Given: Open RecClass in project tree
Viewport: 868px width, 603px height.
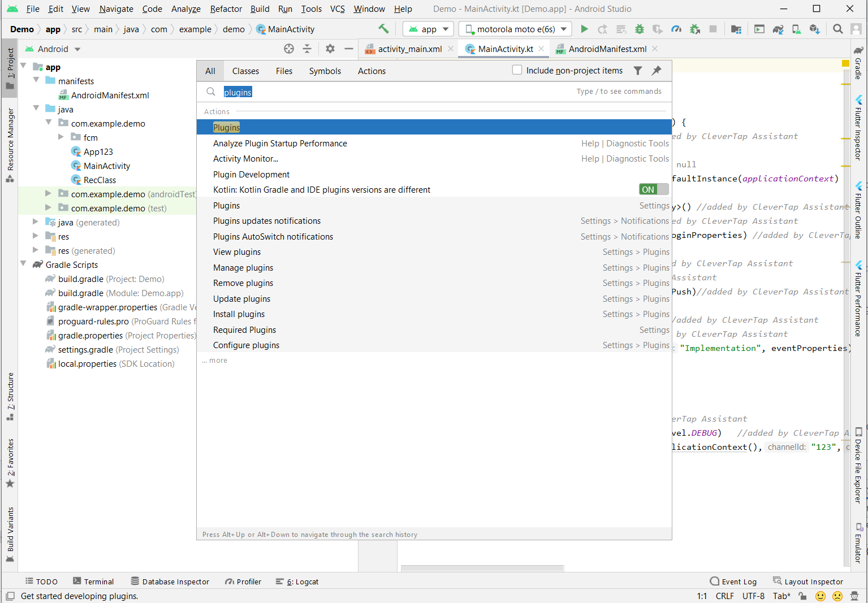Looking at the screenshot, I should 100,180.
